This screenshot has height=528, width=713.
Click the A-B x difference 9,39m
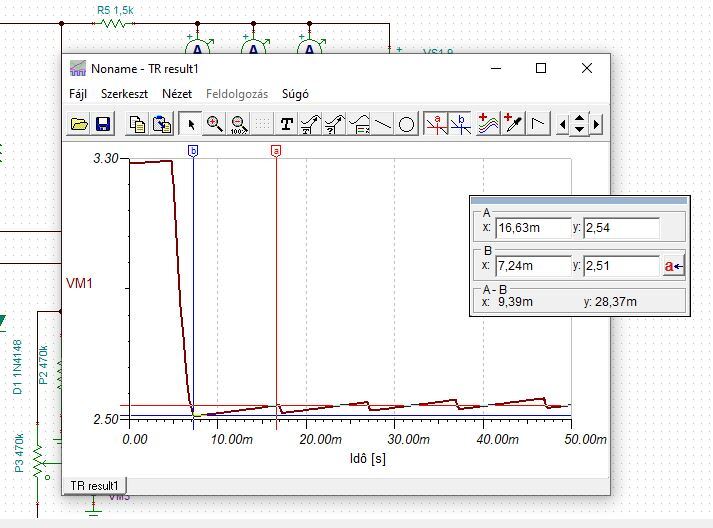515,302
